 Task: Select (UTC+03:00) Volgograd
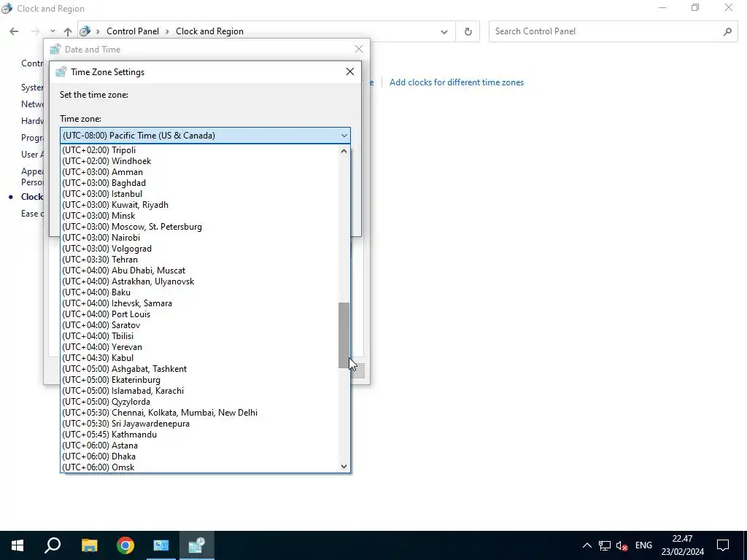point(199,249)
